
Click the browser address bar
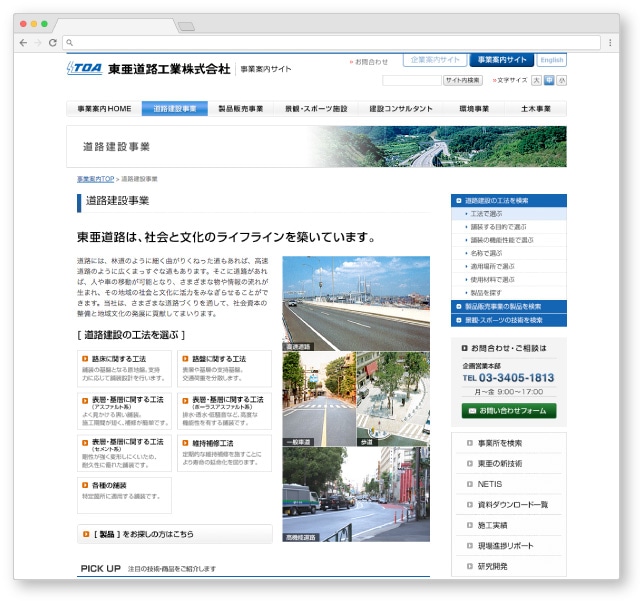331,42
